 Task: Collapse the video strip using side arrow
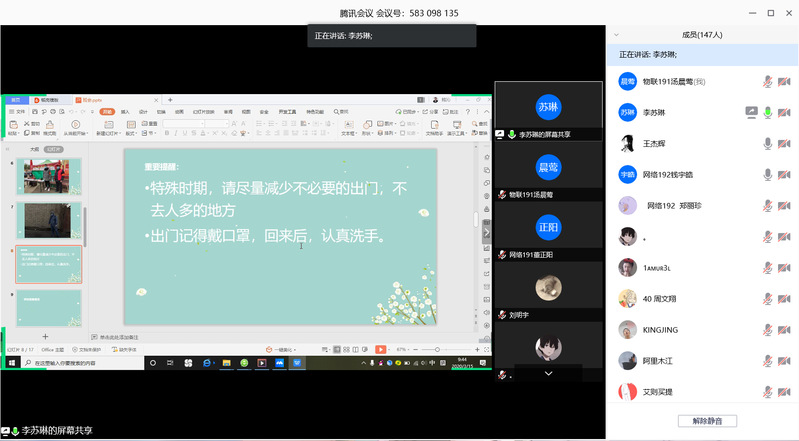[x=488, y=231]
